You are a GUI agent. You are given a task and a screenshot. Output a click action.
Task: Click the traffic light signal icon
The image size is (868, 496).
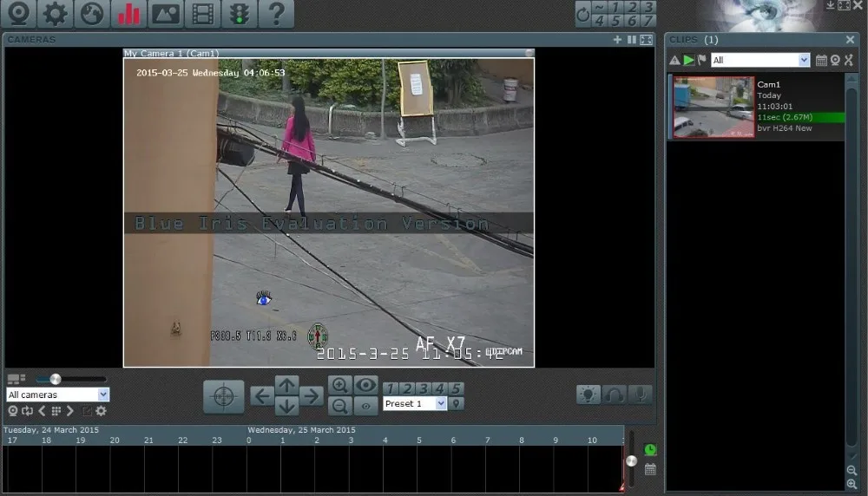(240, 13)
